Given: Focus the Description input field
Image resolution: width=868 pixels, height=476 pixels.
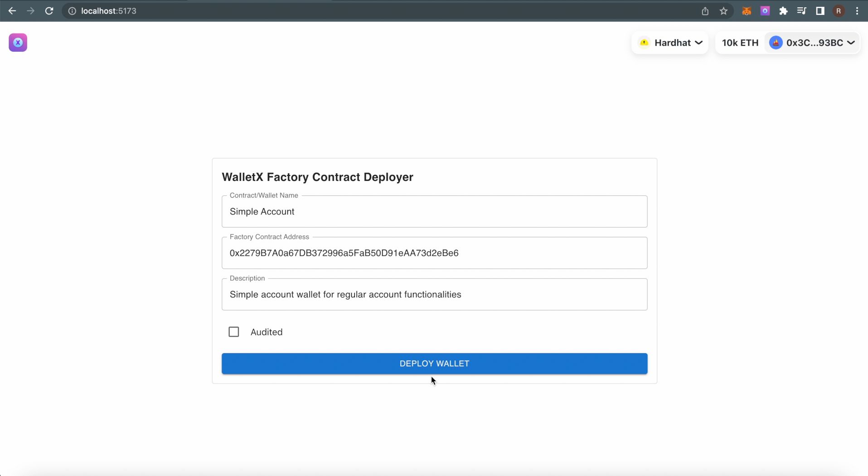Looking at the screenshot, I should click(434, 295).
